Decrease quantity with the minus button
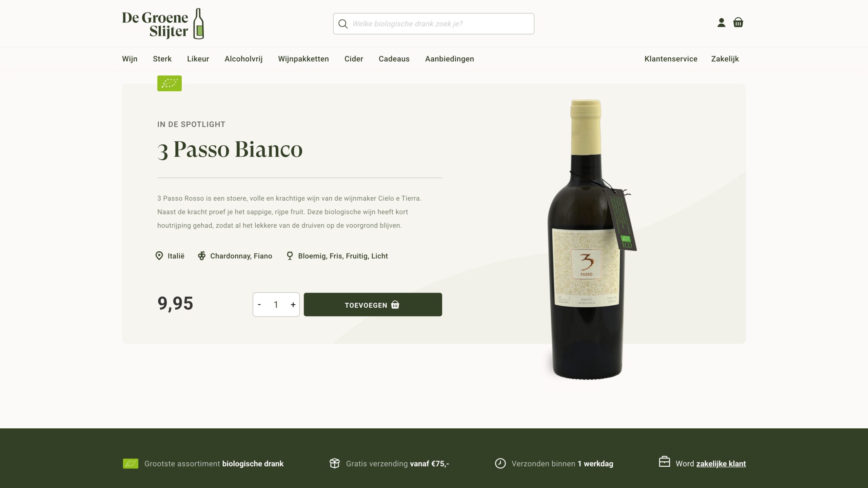This screenshot has height=488, width=868. (259, 304)
